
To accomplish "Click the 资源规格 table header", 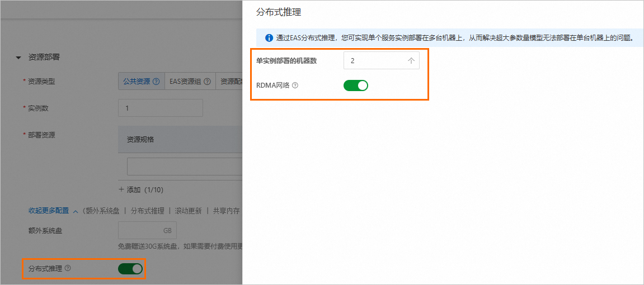I will [180, 139].
